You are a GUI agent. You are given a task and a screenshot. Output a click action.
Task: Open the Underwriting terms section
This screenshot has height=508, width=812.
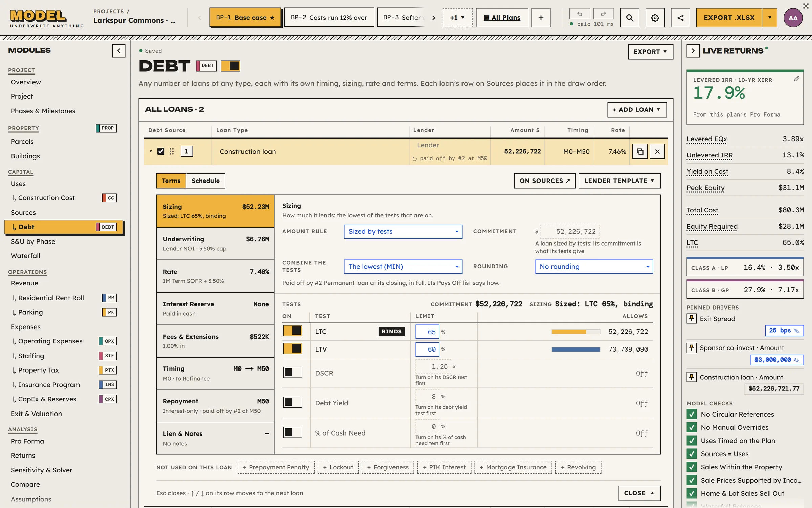pyautogui.click(x=216, y=244)
